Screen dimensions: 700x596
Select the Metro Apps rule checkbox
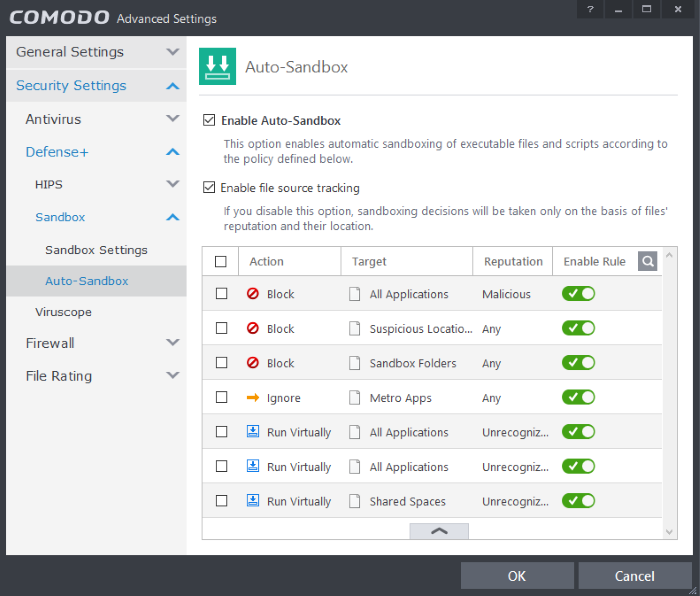[x=221, y=397]
